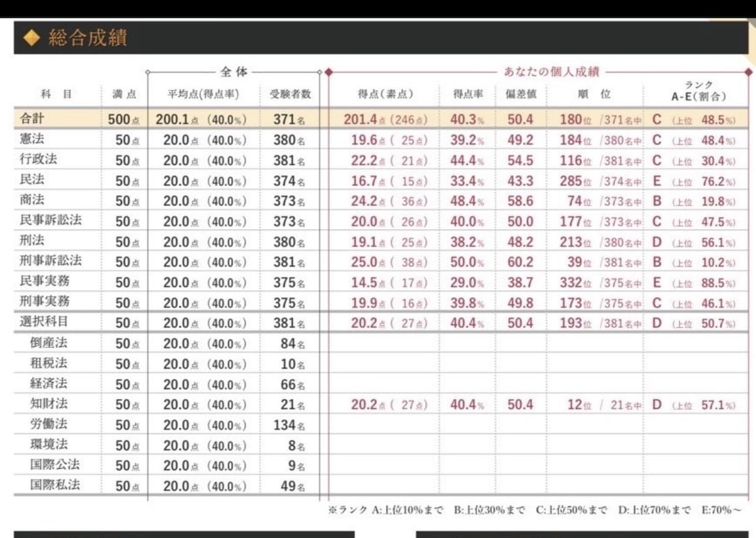Click the 25.0点 (38点) score cell
Screen dimensions: 756x538
(x=389, y=262)
